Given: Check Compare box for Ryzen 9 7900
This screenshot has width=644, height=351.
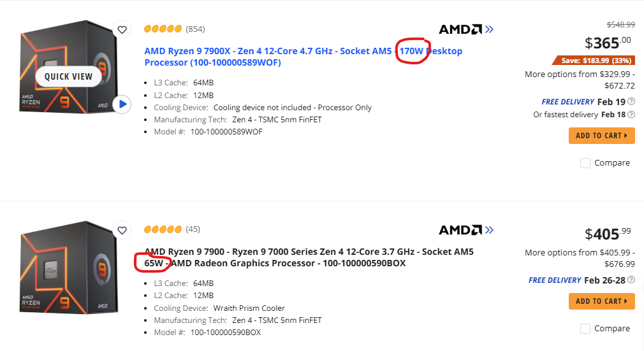Looking at the screenshot, I should 585,329.
